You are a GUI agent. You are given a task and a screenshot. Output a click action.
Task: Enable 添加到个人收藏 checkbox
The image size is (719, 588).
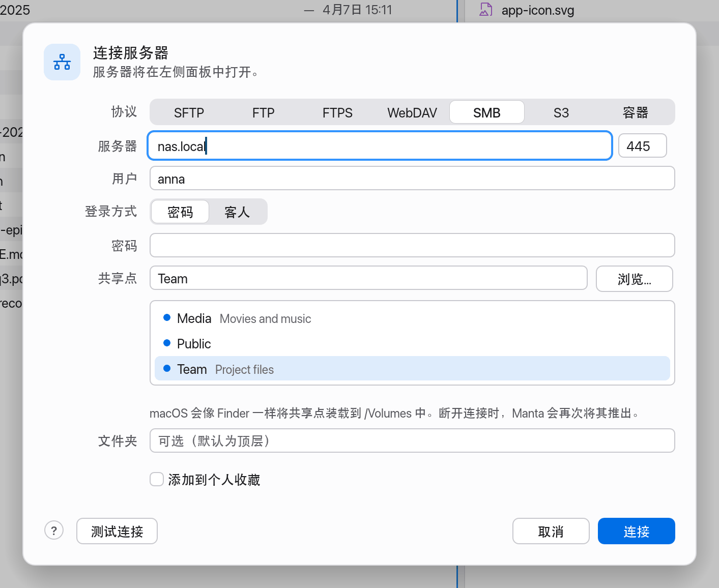pos(157,479)
